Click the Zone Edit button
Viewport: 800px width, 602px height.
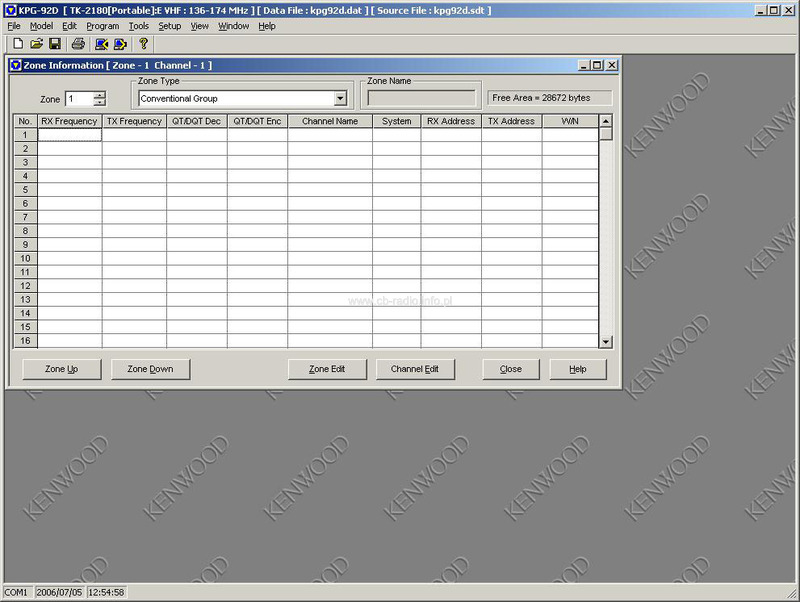(x=327, y=369)
